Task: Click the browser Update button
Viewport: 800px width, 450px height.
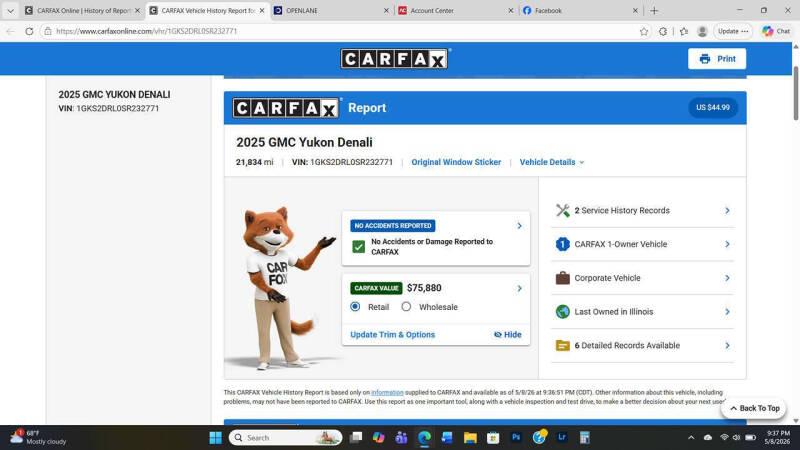Action: [x=733, y=31]
